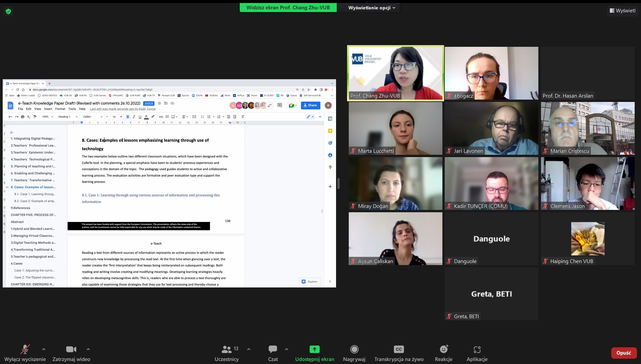Image resolution: width=641 pixels, height=364 pixels.
Task: Start Udostępnij ekran screen sharing
Action: (314, 353)
